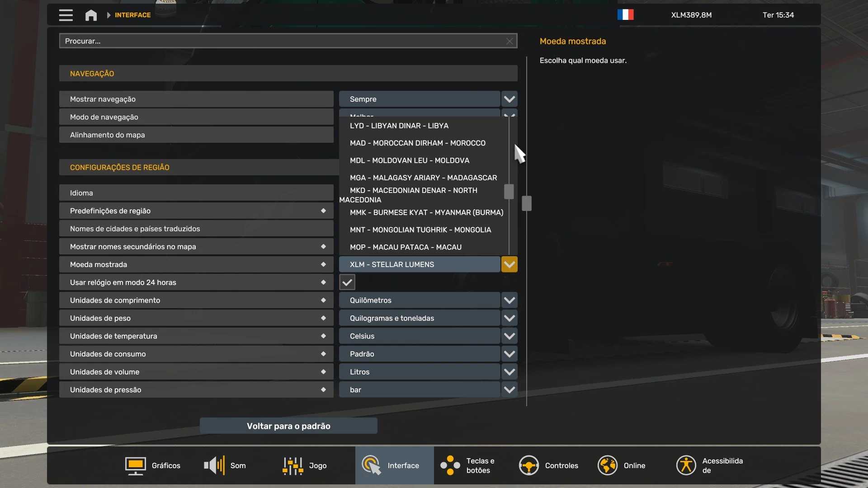Select MAD - Moroccan Dirham currency option
Viewport: 868px width, 488px height.
click(x=417, y=143)
